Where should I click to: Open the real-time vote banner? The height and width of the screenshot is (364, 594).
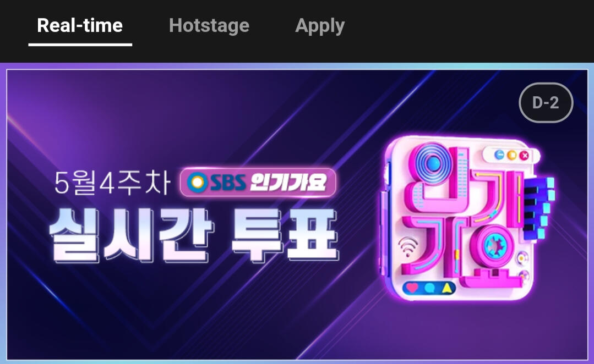297,214
